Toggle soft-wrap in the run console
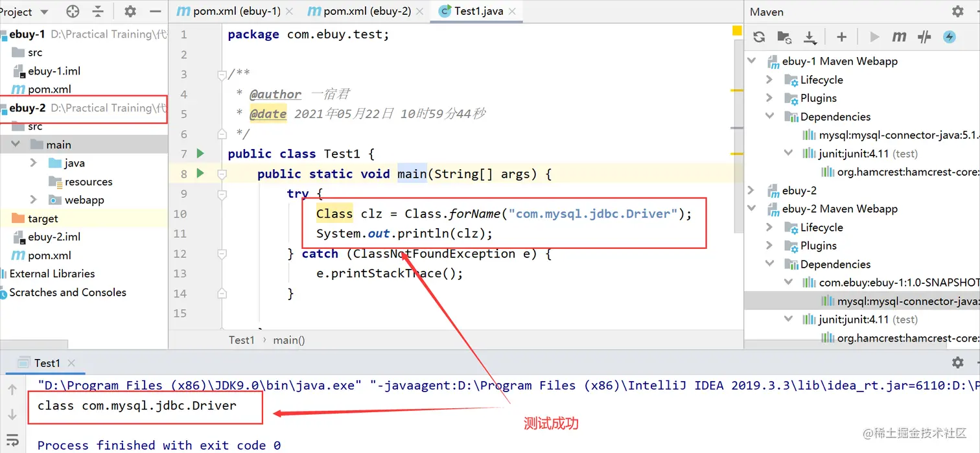Image resolution: width=980 pixels, height=453 pixels. 12,442
